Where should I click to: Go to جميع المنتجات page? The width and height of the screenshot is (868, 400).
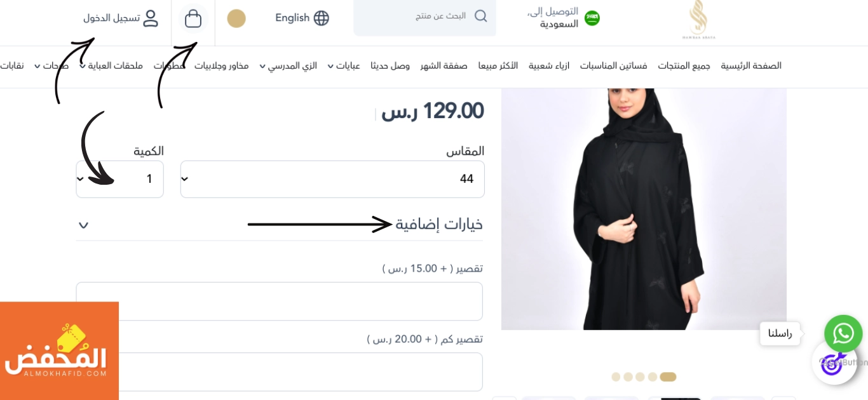[x=684, y=66]
